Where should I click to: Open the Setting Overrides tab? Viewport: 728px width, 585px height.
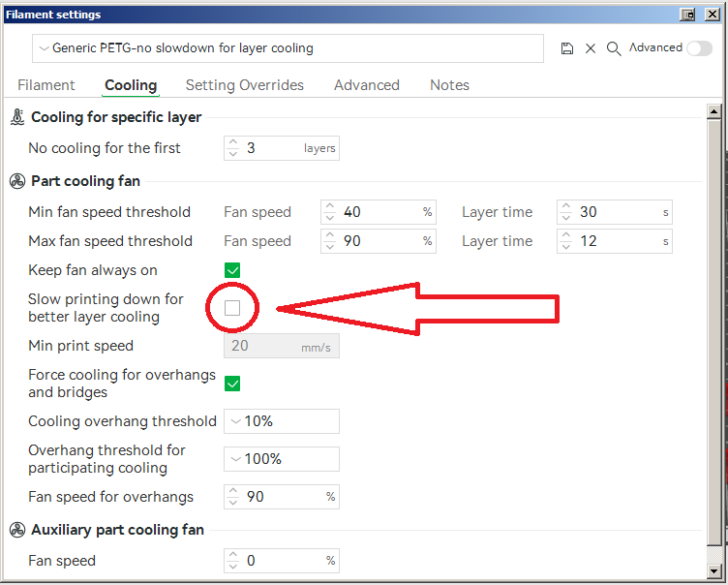pos(245,85)
